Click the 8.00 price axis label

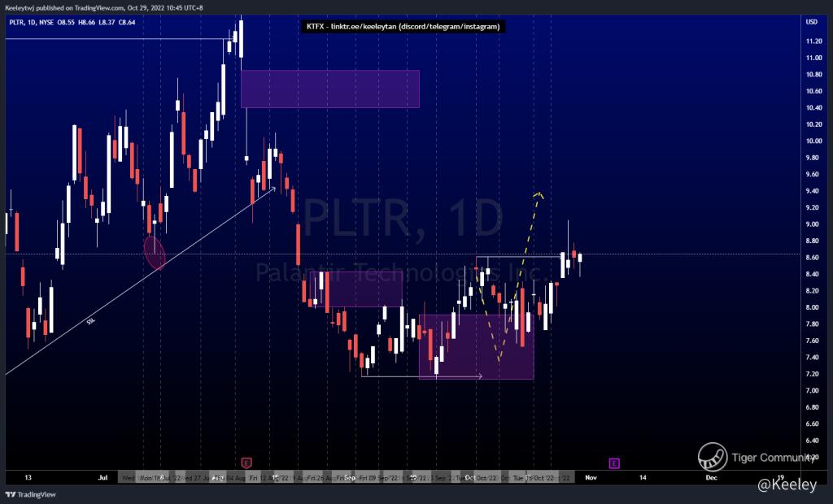(813, 307)
